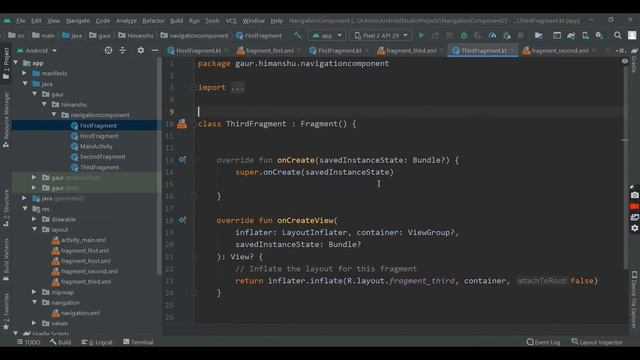Collapse the java folder
The height and width of the screenshot is (360, 640).
click(x=24, y=84)
